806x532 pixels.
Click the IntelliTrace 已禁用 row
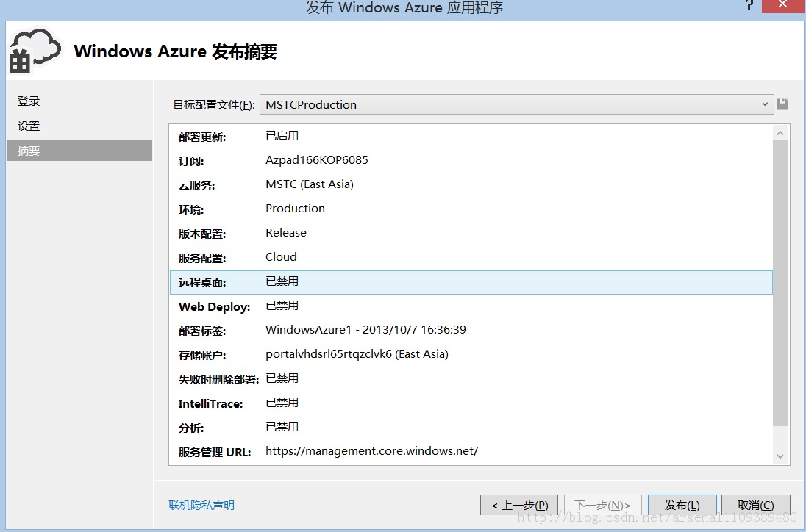pos(471,403)
